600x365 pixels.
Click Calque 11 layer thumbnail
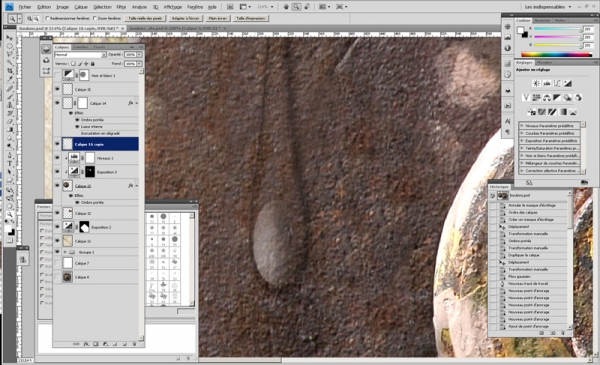tap(68, 241)
